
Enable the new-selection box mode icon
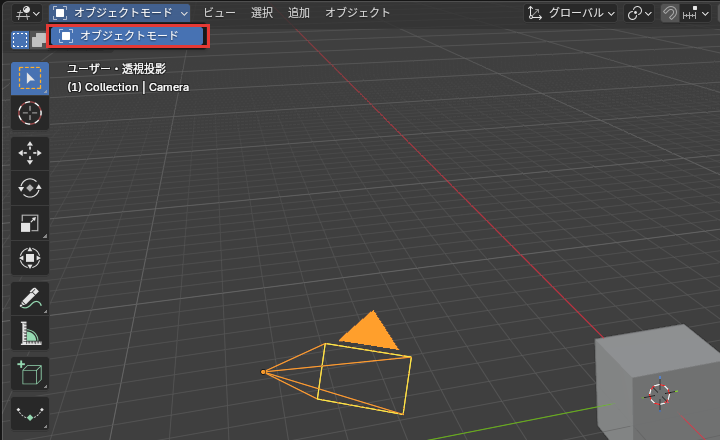(x=20, y=40)
